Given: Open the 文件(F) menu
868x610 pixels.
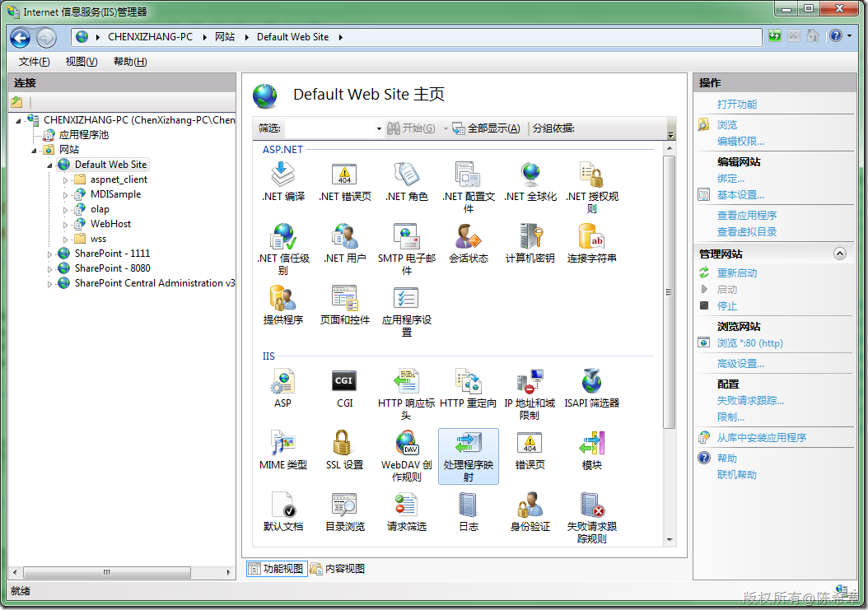Looking at the screenshot, I should coord(34,62).
